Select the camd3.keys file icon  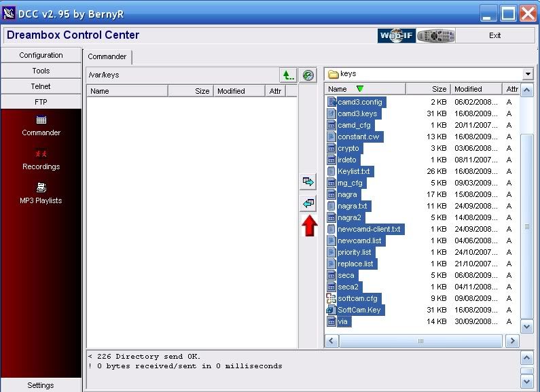(331, 113)
